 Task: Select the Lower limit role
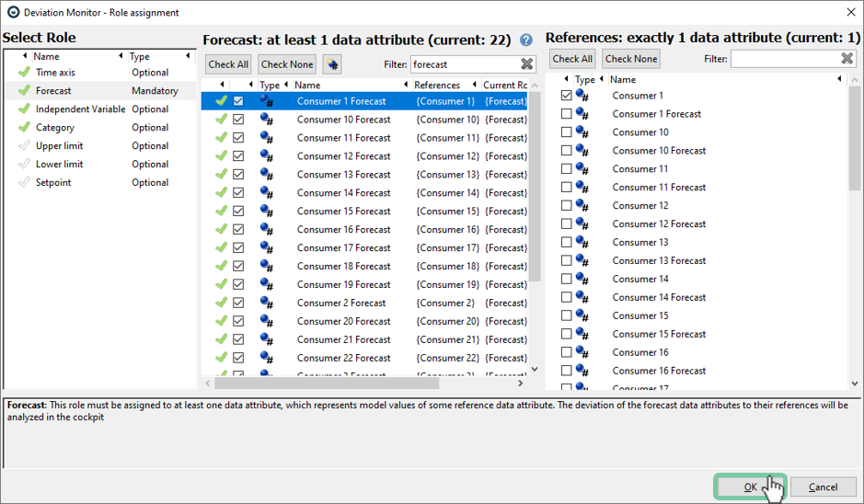(x=100, y=164)
